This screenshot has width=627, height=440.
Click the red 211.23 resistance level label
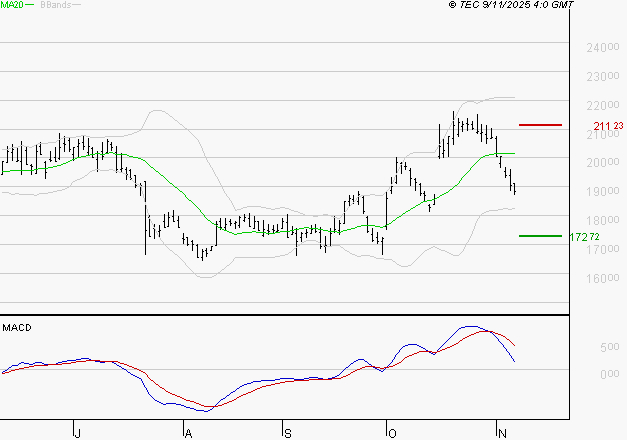click(x=608, y=126)
